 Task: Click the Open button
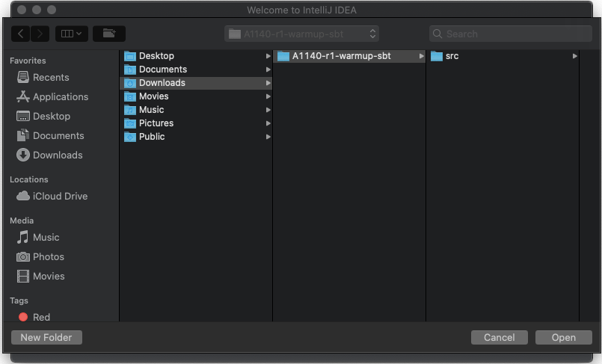tap(563, 338)
